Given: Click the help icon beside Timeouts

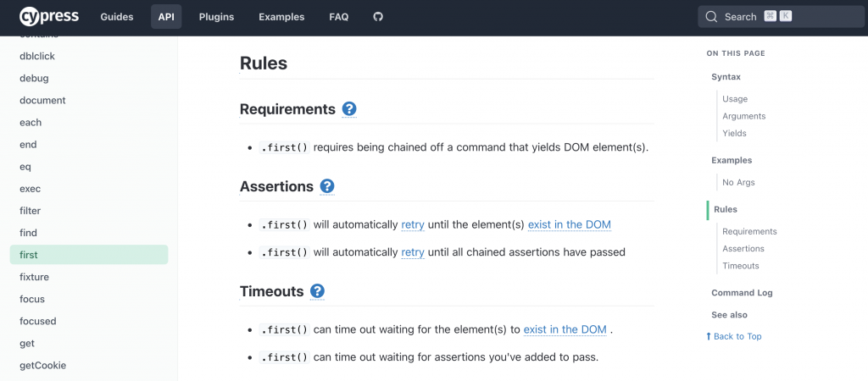Looking at the screenshot, I should [317, 291].
